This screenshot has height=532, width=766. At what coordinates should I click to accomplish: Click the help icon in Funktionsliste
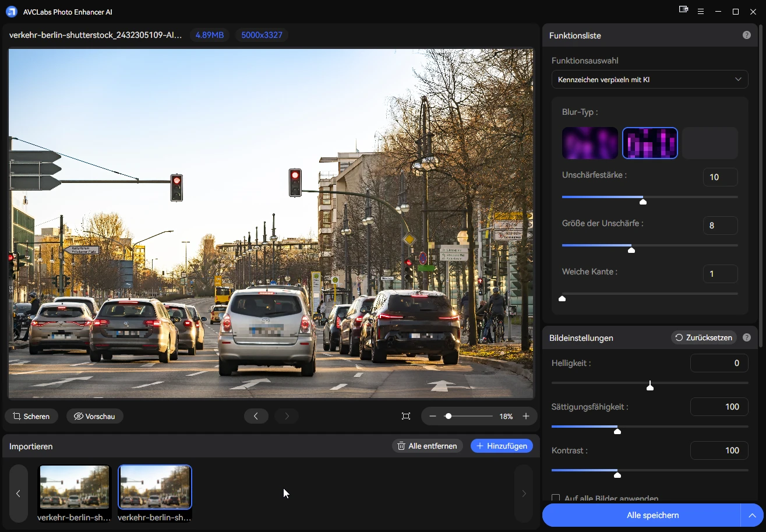(x=746, y=36)
